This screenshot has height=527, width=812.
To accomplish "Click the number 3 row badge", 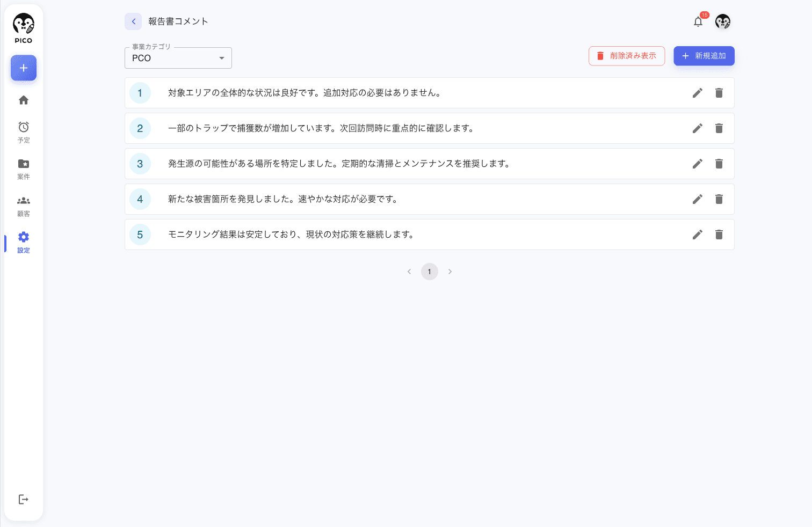I will tap(140, 164).
